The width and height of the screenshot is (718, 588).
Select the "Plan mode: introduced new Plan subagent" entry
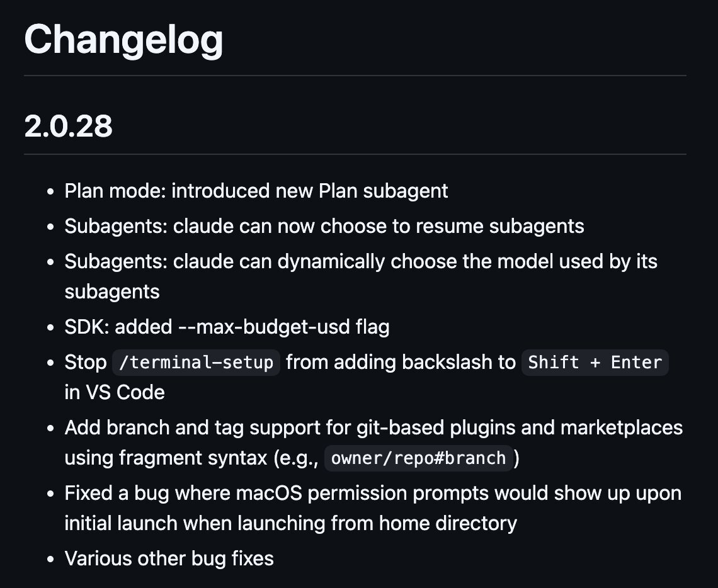coord(256,191)
